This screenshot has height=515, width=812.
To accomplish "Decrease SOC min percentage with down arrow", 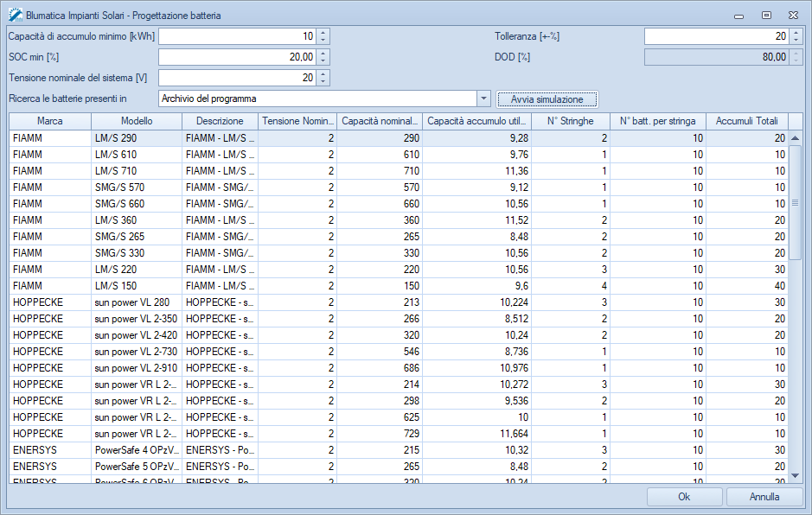I will (323, 60).
